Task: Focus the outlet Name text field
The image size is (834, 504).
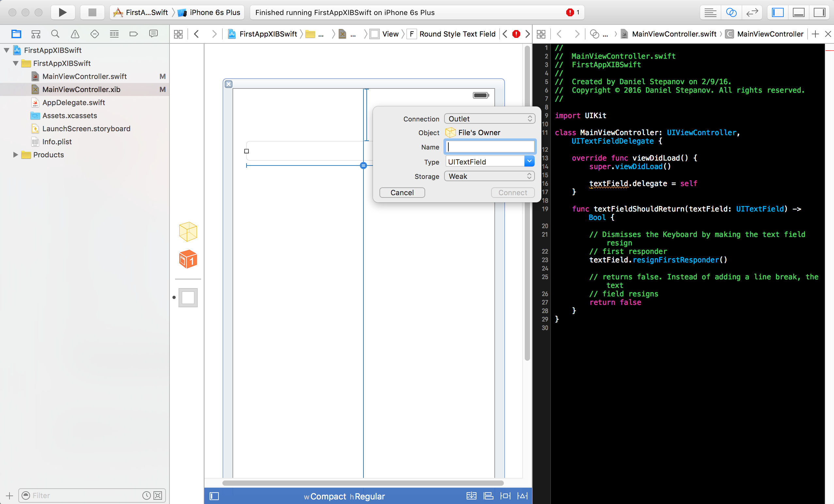Action: tap(490, 147)
